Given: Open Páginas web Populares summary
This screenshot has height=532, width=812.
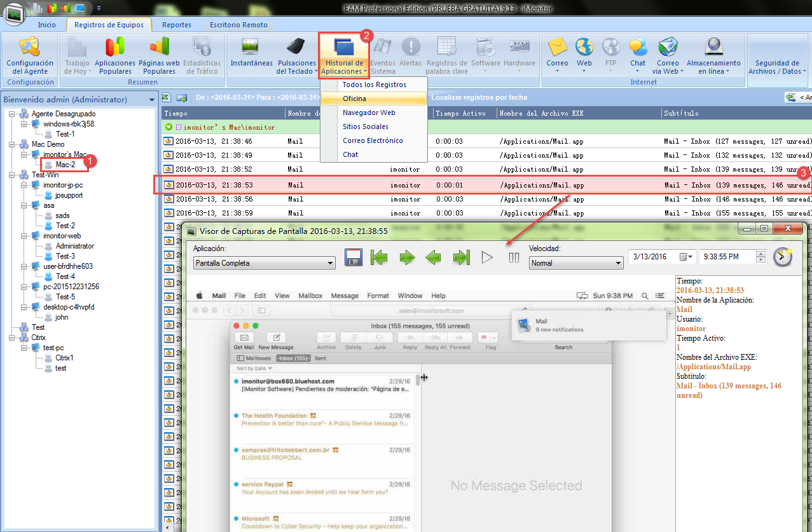Looking at the screenshot, I should pos(159,56).
